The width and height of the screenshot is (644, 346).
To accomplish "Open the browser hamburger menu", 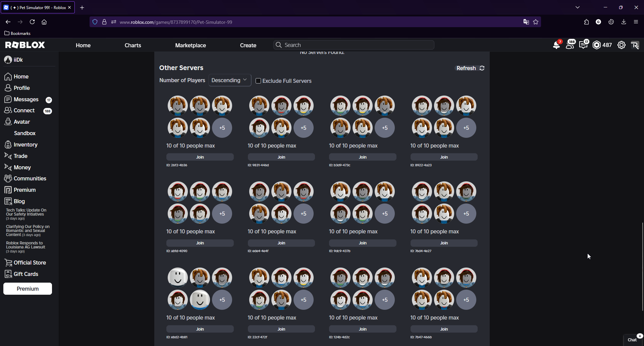I will 636,22.
